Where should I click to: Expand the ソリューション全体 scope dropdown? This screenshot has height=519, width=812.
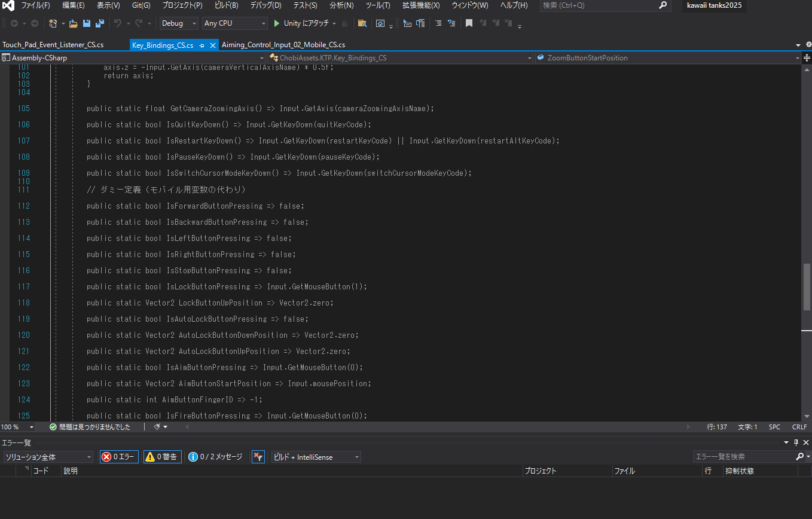pos(48,457)
